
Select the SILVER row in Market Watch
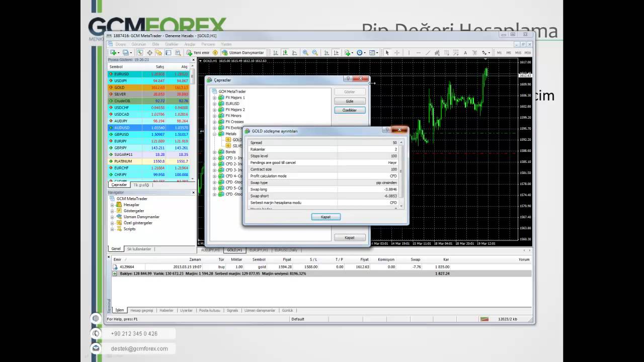(x=149, y=94)
